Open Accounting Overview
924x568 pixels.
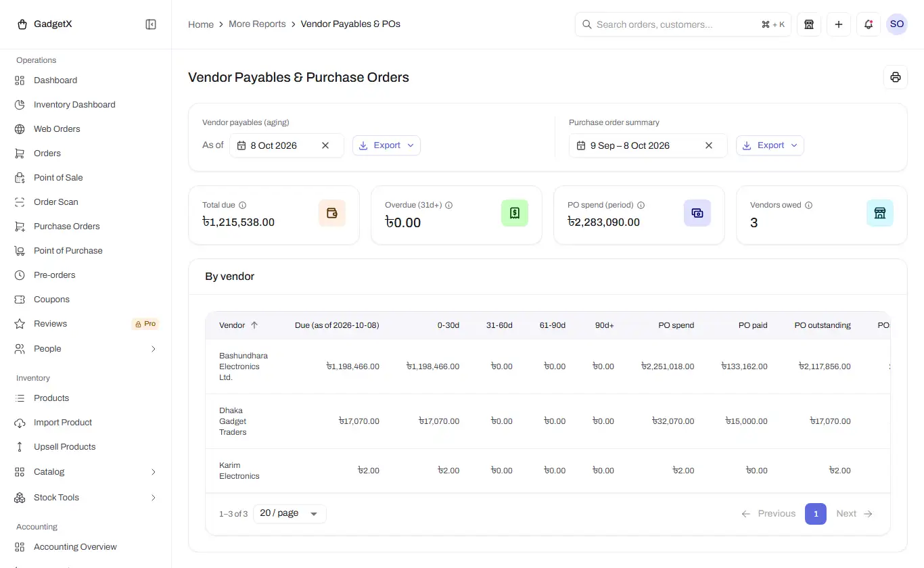[x=86, y=547]
